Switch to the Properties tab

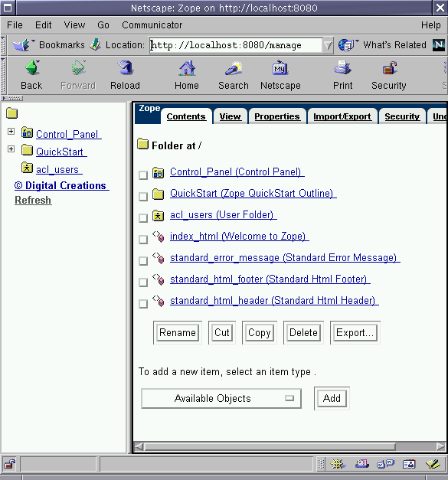click(277, 116)
